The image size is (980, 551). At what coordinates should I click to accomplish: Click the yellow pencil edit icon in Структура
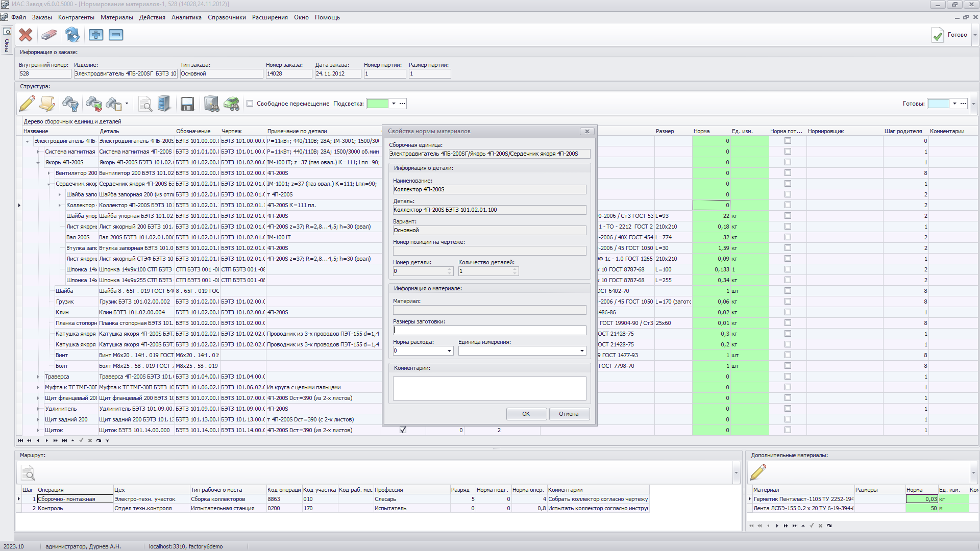click(x=27, y=104)
